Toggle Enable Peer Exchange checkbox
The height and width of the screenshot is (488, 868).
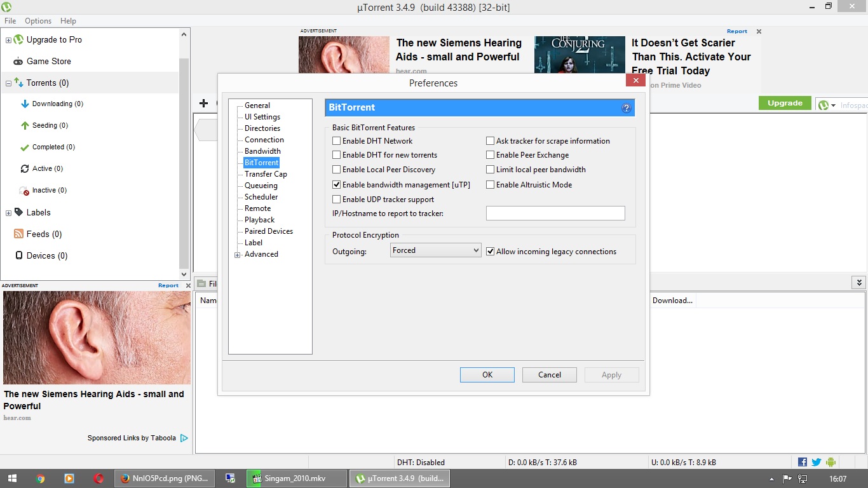coord(491,155)
